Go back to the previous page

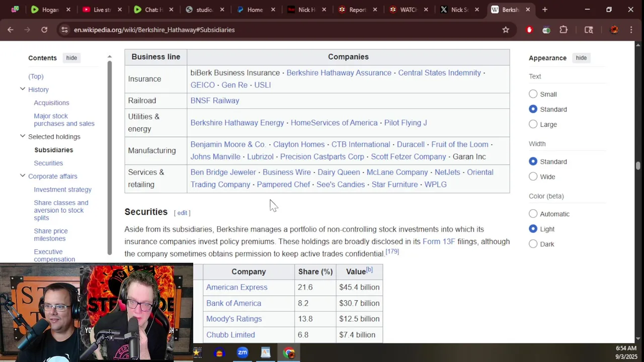tap(11, 30)
